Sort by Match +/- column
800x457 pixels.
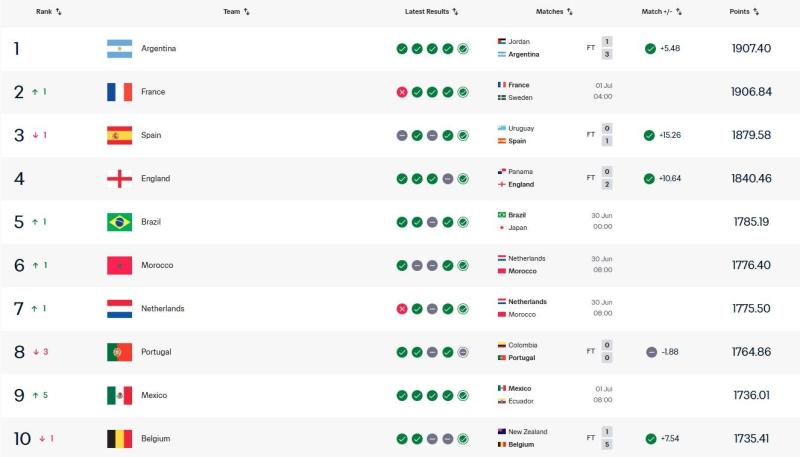662,11
